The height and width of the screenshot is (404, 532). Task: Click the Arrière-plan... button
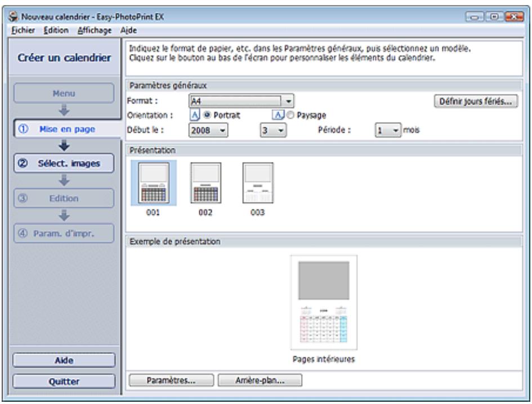point(260,380)
